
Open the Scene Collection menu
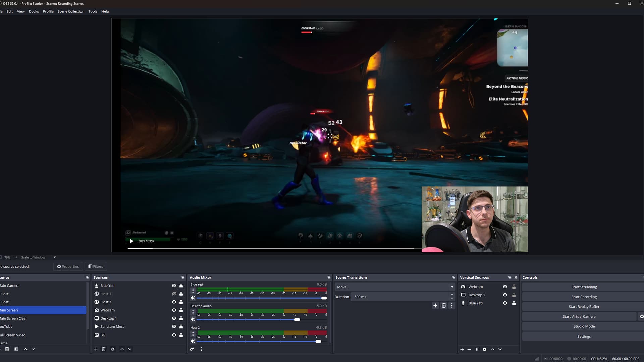tap(71, 11)
